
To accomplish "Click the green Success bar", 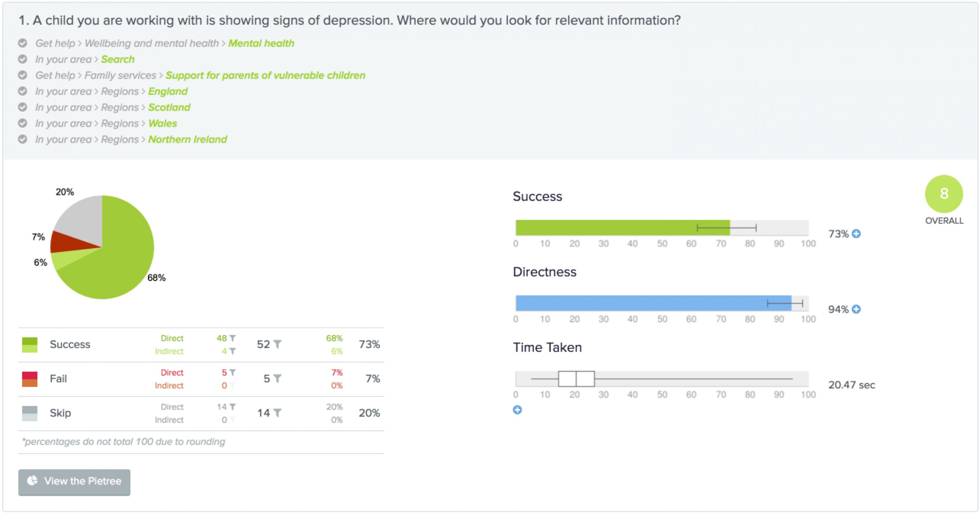I will coord(622,228).
